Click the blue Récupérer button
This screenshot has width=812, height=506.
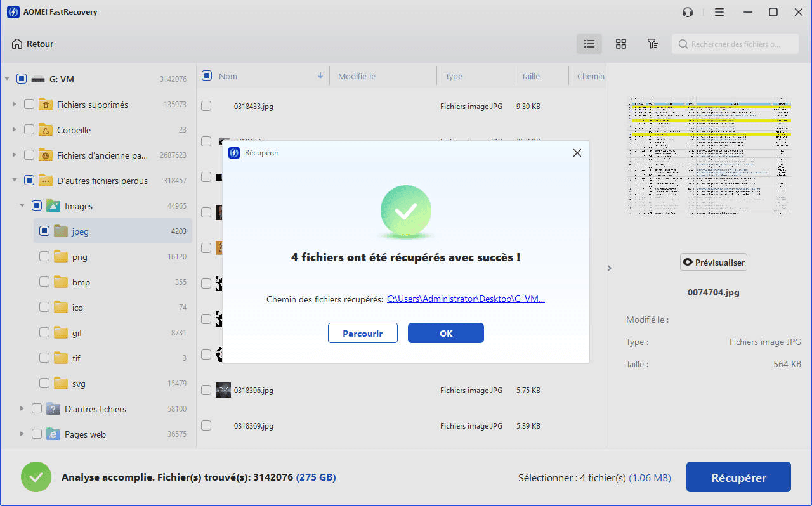(x=738, y=477)
